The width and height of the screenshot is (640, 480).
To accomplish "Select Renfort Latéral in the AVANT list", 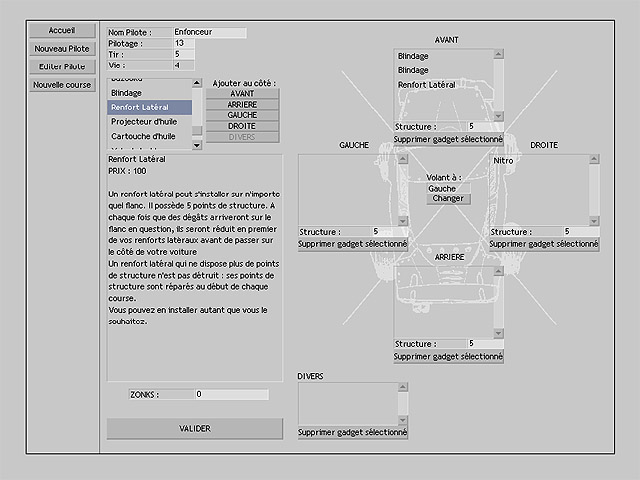I will 427,85.
